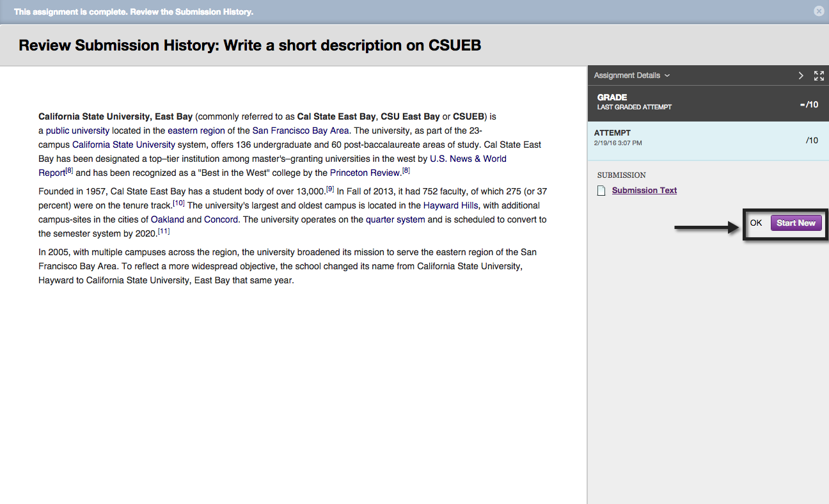Start a new attempt with Start New
Screen dimensions: 829x504
click(x=796, y=223)
